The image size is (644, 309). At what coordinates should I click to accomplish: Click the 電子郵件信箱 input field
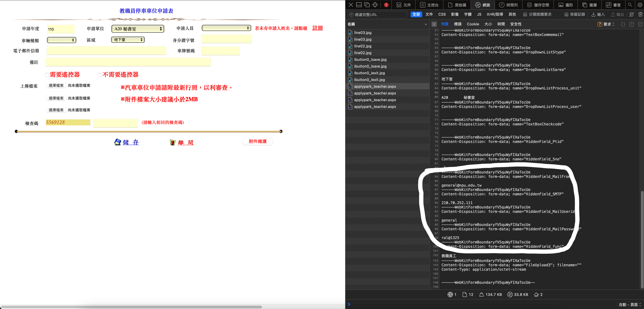tap(106, 50)
